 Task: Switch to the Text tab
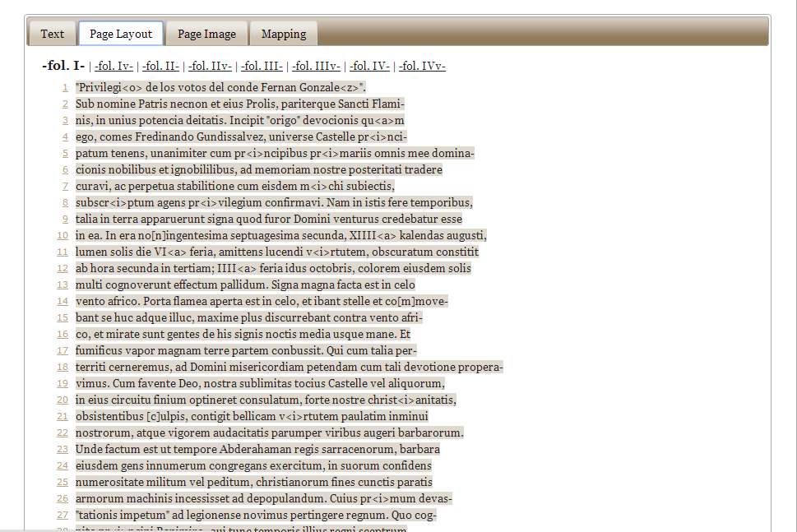pyautogui.click(x=53, y=34)
